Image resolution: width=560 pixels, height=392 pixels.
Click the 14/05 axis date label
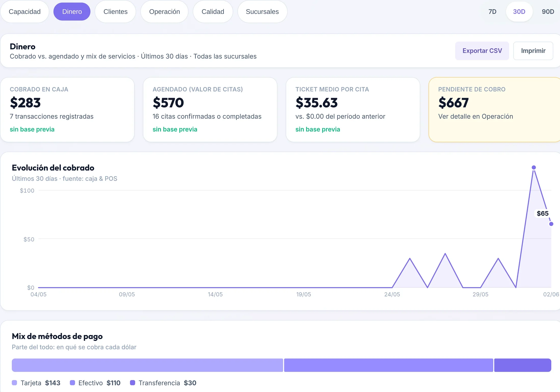(x=215, y=295)
